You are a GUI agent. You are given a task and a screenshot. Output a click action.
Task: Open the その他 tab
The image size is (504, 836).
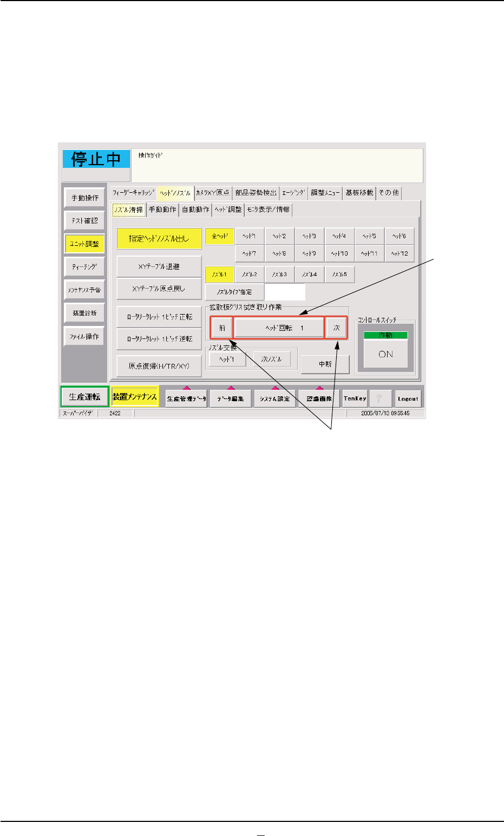389,193
